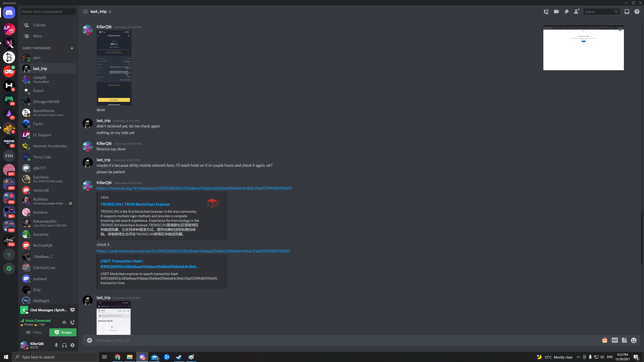Start a video call in header

click(556, 12)
